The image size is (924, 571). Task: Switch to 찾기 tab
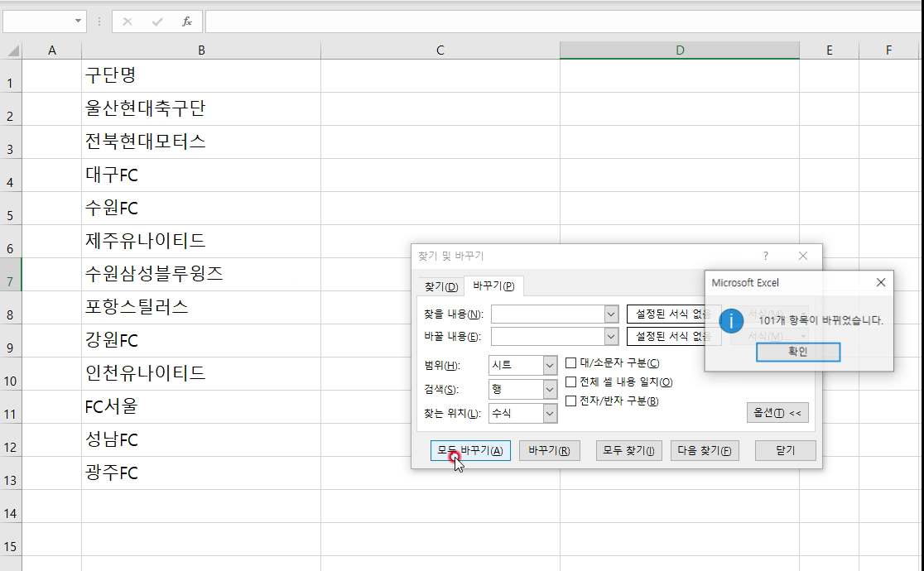[440, 286]
